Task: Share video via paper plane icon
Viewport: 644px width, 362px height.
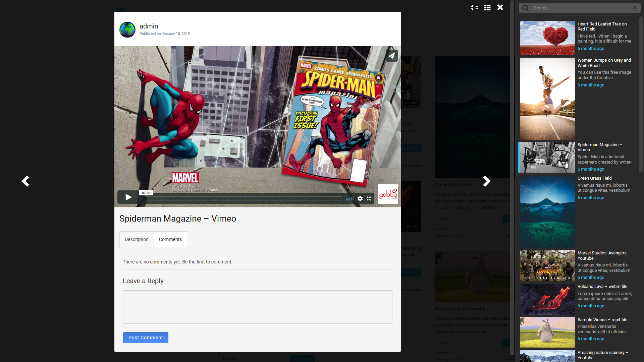Action: [391, 56]
